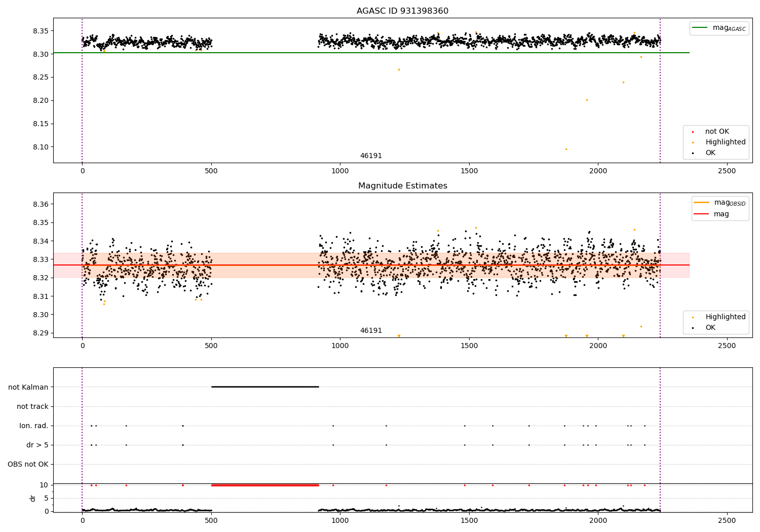Image resolution: width=760 pixels, height=532 pixels.
Task: Click the 2500 x-tick under top plot
Action: click(x=727, y=171)
